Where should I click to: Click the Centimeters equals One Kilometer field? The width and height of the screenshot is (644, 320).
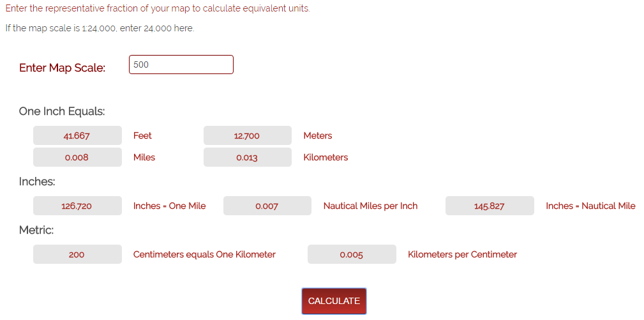pyautogui.click(x=77, y=254)
